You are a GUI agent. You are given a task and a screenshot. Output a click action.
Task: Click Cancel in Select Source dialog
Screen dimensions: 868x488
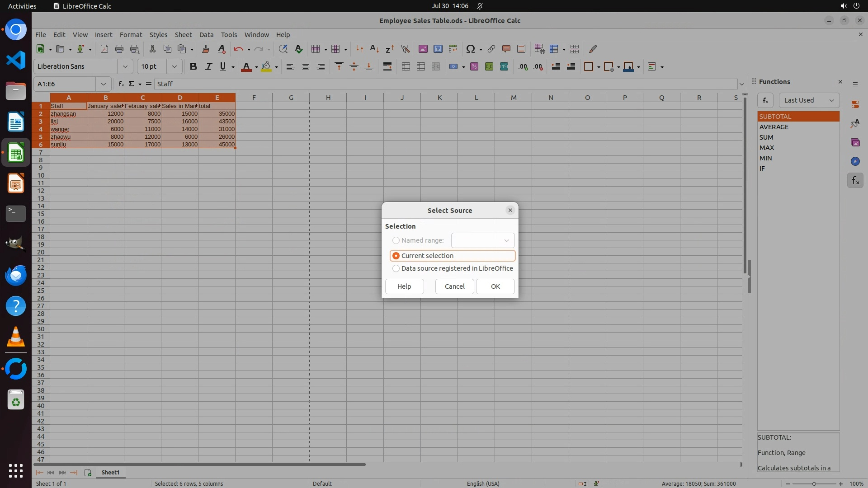[x=454, y=286]
